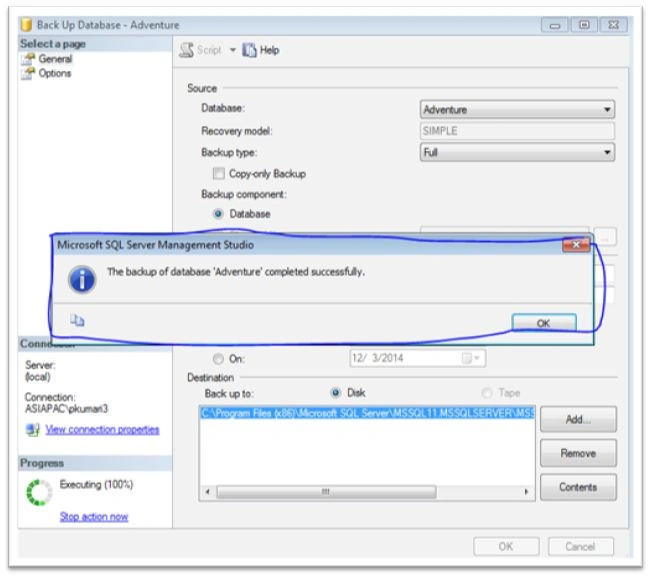
Task: Click the horizontal scrollbar thumb in destination list
Action: [326, 492]
